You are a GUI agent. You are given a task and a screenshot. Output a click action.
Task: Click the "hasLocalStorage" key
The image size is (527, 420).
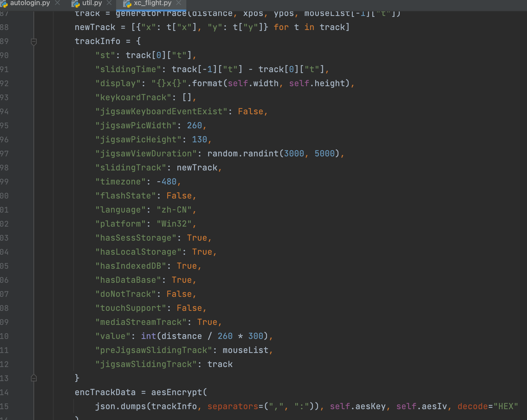coord(138,252)
